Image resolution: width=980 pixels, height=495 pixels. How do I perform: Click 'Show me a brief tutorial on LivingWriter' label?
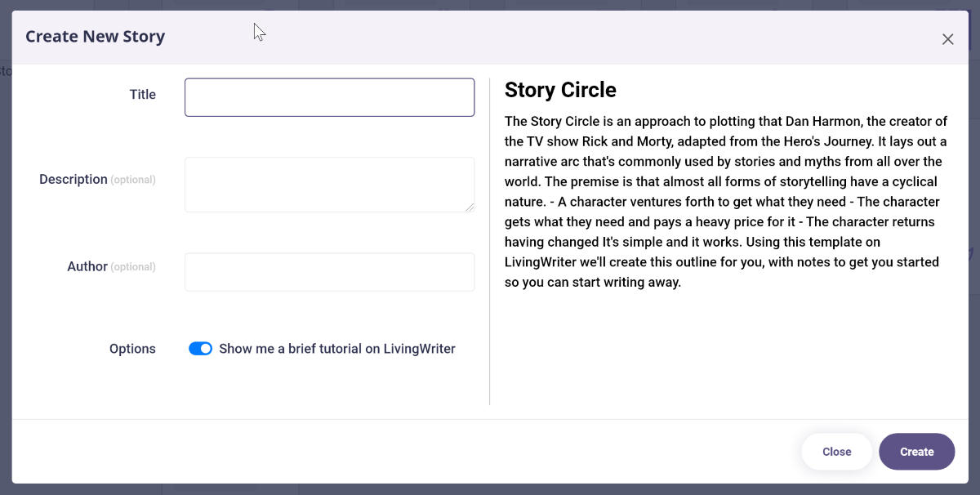click(337, 349)
